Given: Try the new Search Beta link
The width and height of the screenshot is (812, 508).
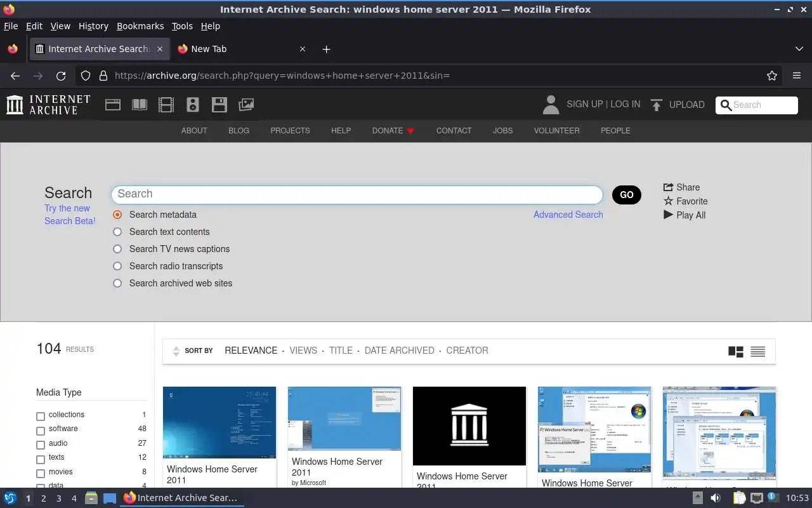Looking at the screenshot, I should (70, 215).
